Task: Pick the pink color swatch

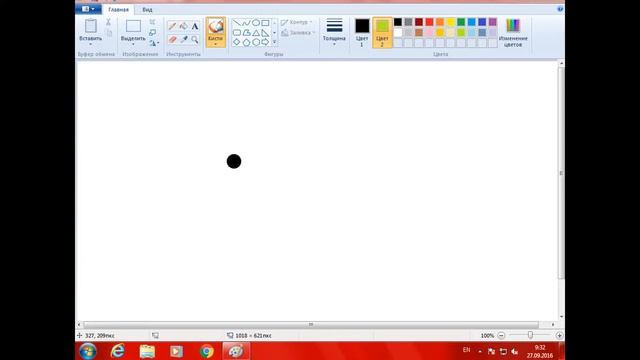Action: coord(429,33)
